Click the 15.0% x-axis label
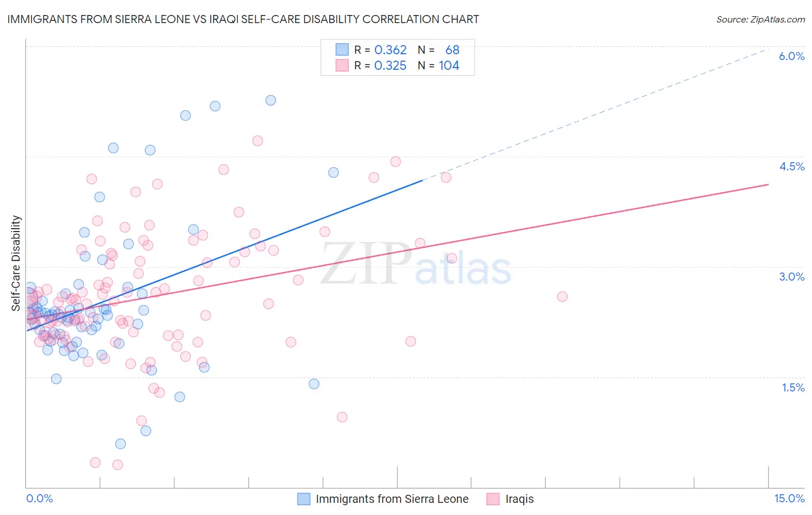The width and height of the screenshot is (812, 515). [789, 498]
